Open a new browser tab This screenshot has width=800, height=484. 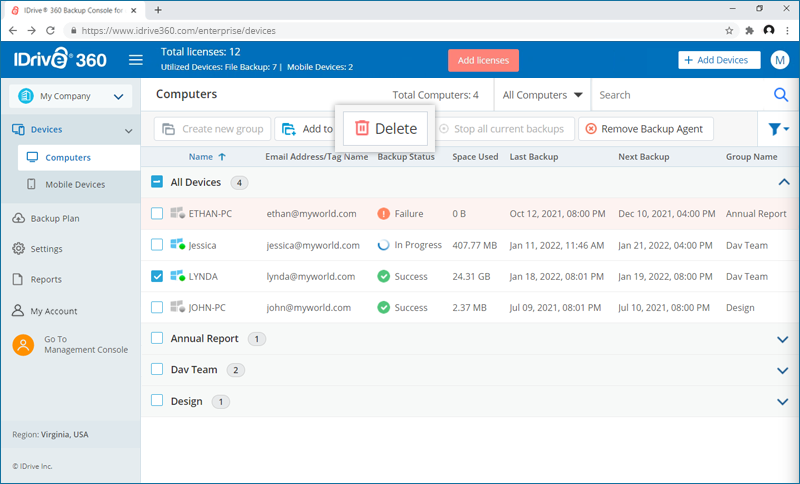coord(158,10)
